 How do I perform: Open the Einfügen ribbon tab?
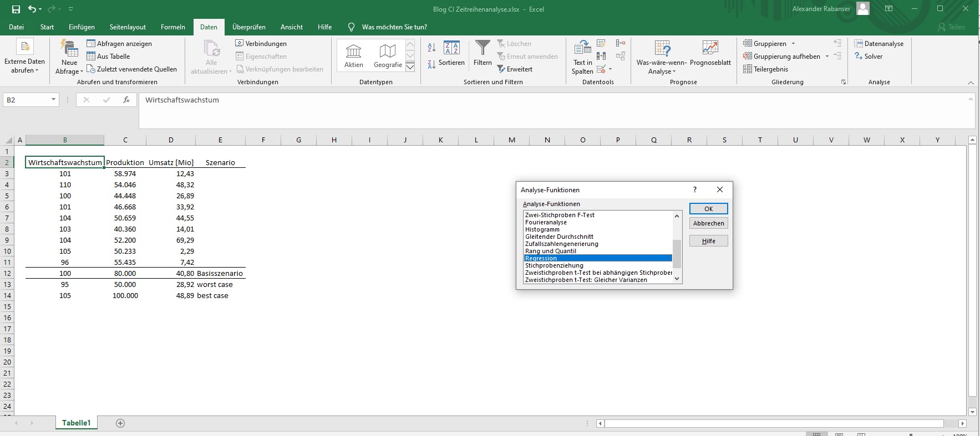pos(82,27)
